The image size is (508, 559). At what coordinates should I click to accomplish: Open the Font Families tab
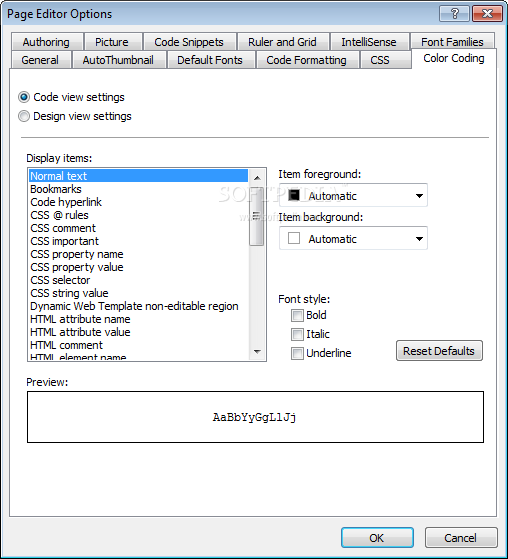(x=452, y=42)
